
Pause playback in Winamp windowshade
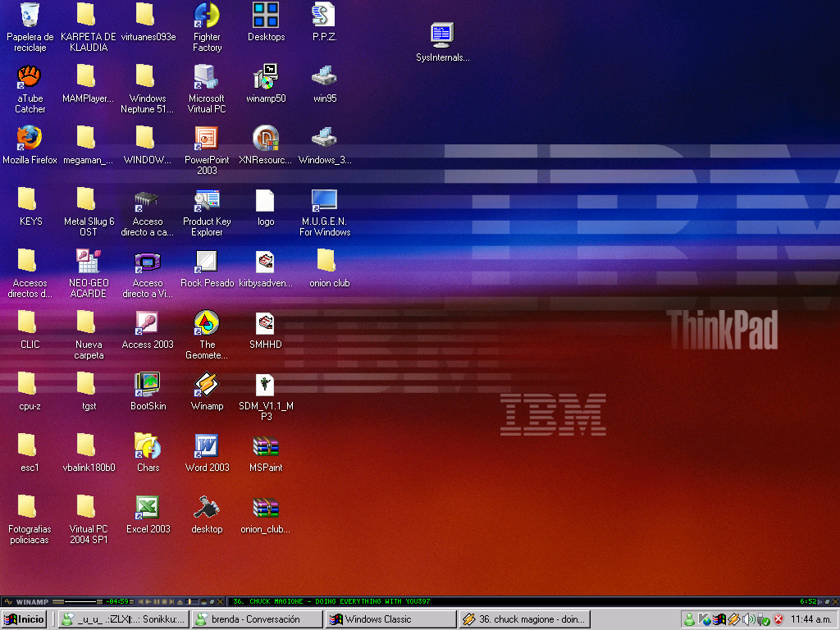point(157,601)
